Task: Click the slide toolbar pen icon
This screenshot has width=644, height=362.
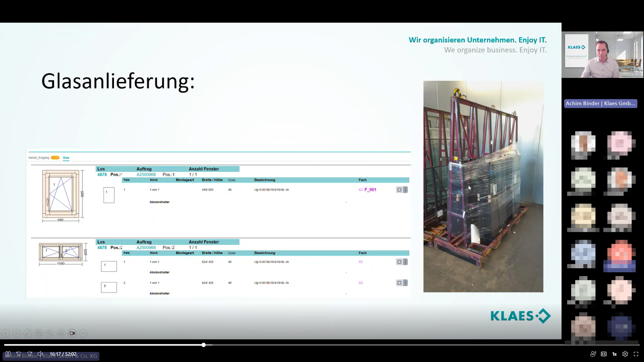Action: (x=27, y=333)
